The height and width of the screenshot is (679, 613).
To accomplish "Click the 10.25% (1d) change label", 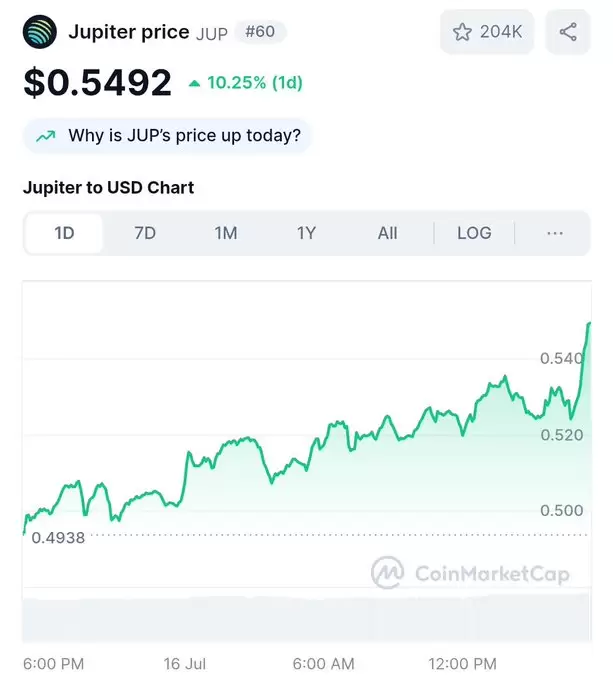I will coord(255,83).
